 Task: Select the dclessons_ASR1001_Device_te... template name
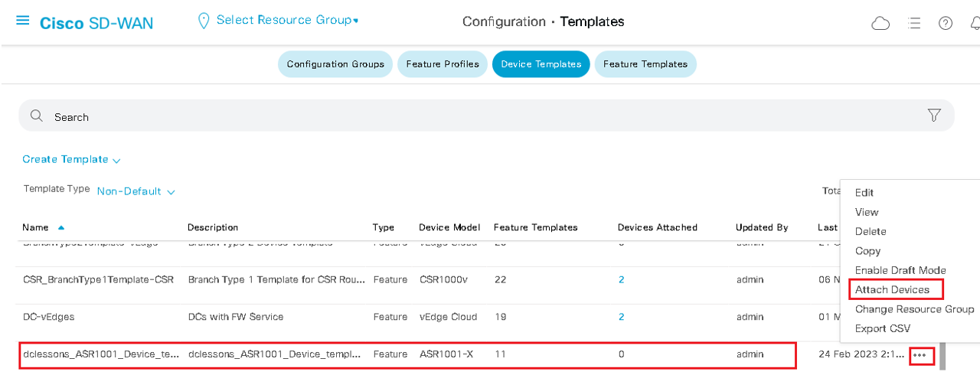(101, 354)
